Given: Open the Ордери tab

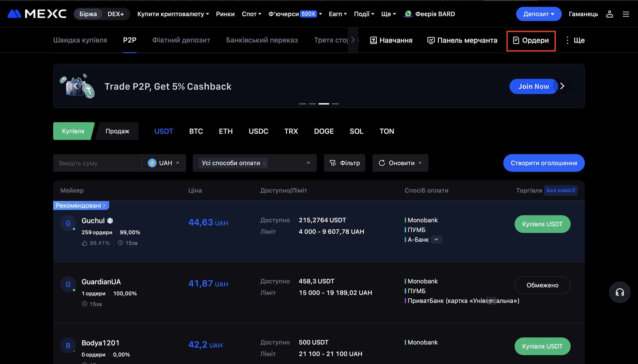Looking at the screenshot, I should pos(531,40).
